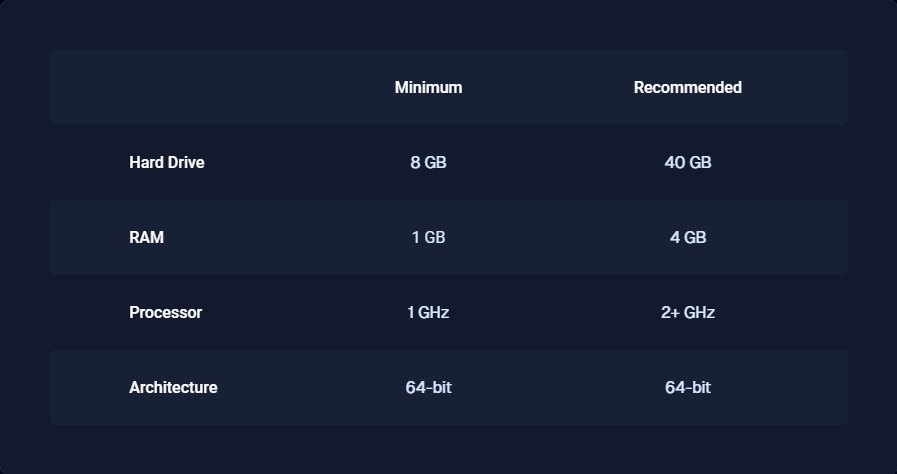Image resolution: width=897 pixels, height=474 pixels.
Task: Click the Recommended column header
Action: tap(688, 87)
